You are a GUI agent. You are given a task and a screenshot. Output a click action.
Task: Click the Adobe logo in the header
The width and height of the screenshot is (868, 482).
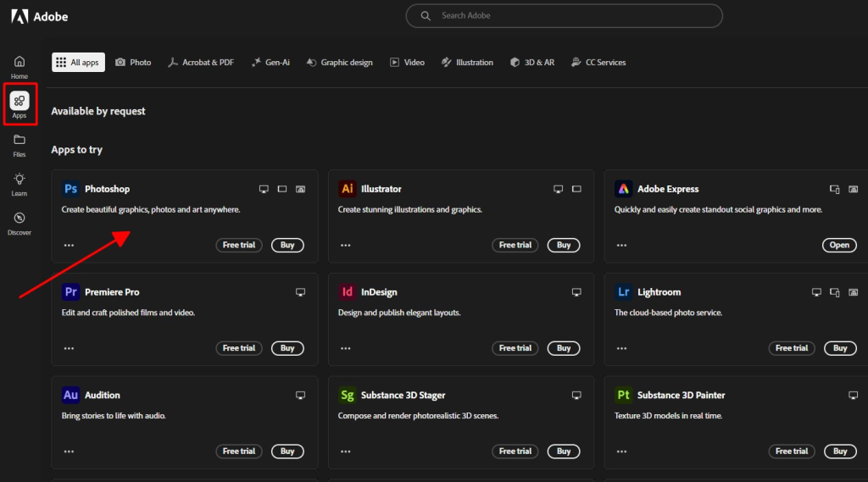[x=39, y=17]
